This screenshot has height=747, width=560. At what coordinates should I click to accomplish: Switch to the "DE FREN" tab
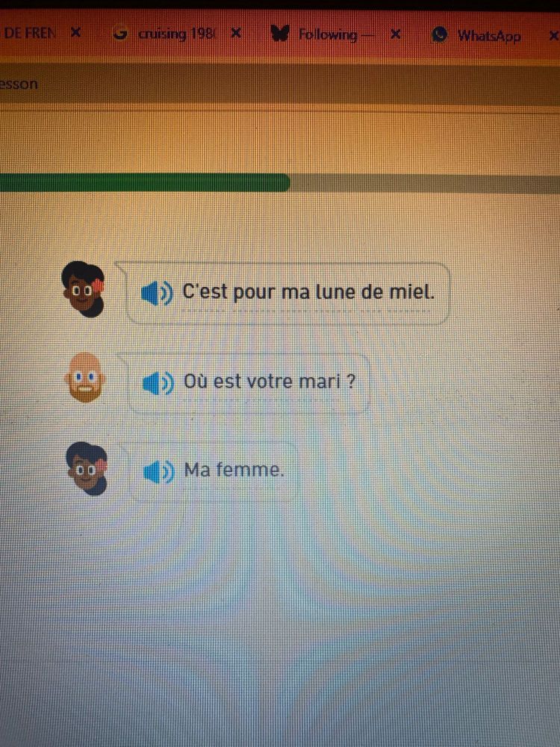[30, 34]
